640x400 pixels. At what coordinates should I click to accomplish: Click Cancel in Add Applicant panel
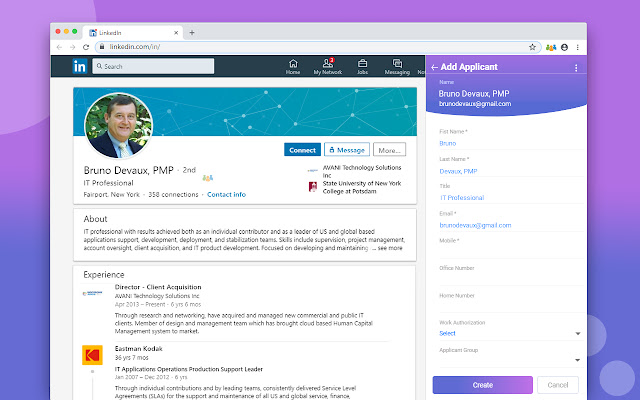558,385
